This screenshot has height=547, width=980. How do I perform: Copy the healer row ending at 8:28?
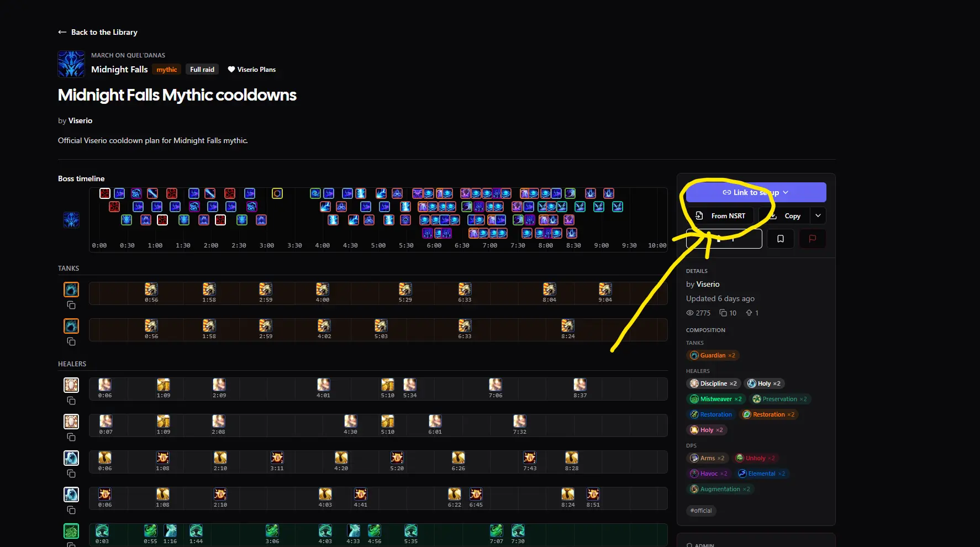coord(71,474)
